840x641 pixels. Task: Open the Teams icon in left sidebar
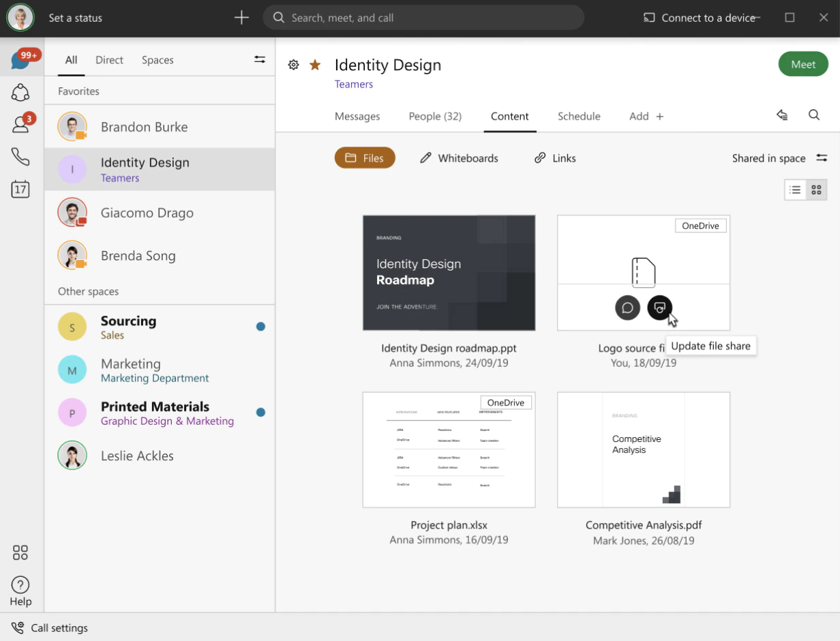coord(20,92)
